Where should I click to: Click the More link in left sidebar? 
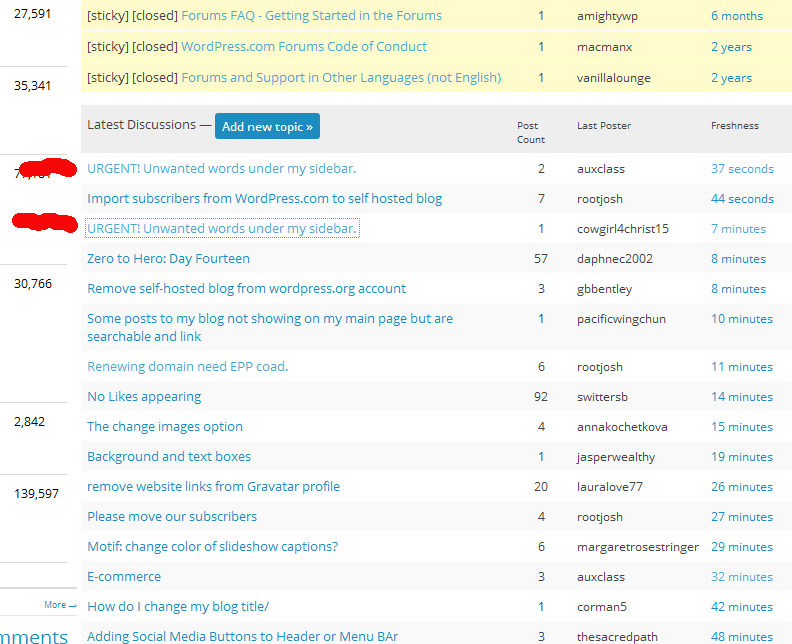pos(58,605)
